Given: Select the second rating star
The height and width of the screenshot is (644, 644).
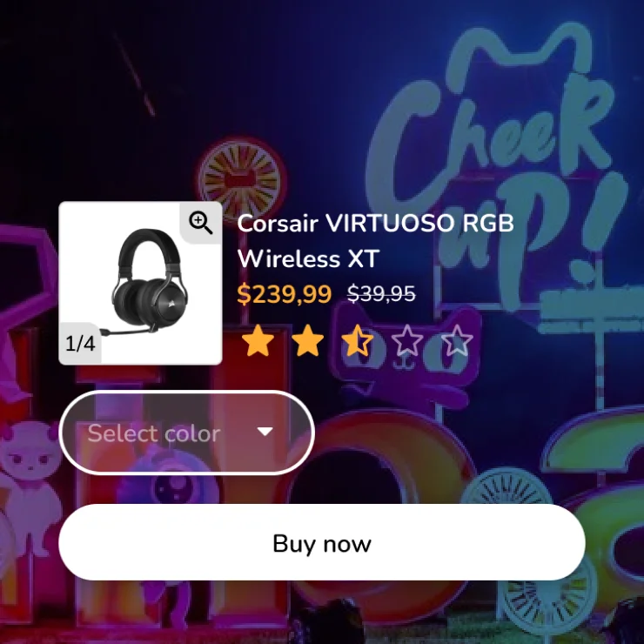Looking at the screenshot, I should pyautogui.click(x=307, y=340).
